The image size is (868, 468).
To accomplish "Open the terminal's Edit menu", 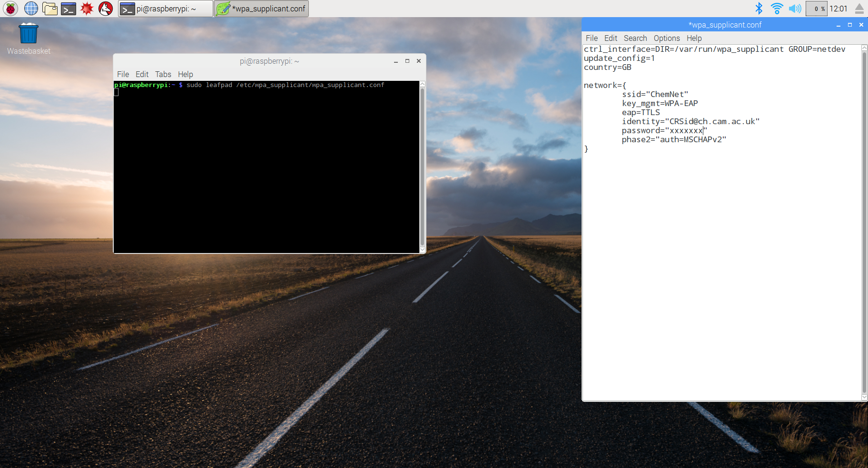I will click(142, 74).
